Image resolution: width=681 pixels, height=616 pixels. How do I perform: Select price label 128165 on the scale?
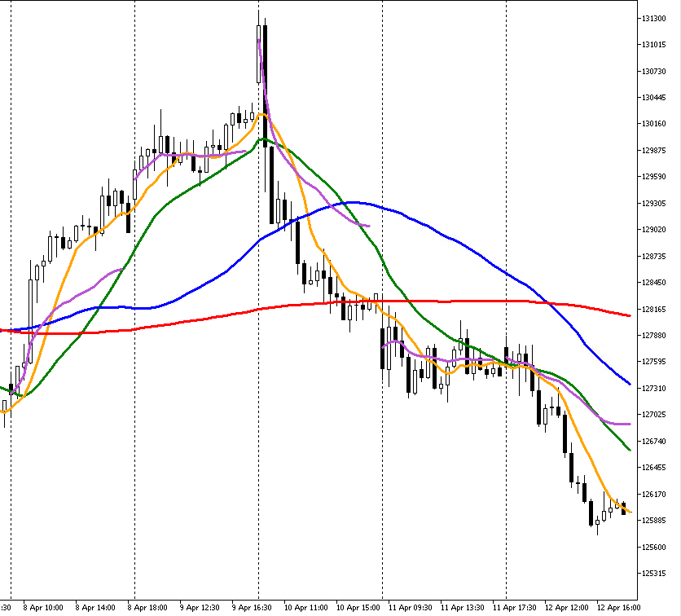[x=653, y=310]
